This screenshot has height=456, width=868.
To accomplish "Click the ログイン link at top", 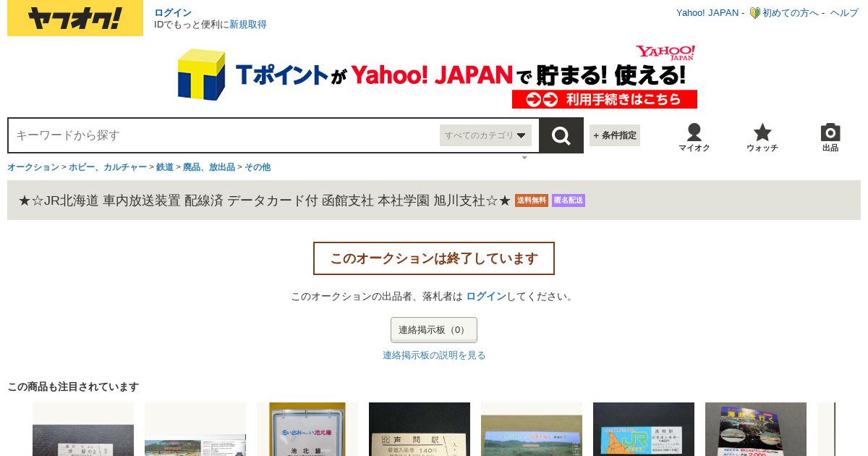I will (x=173, y=12).
